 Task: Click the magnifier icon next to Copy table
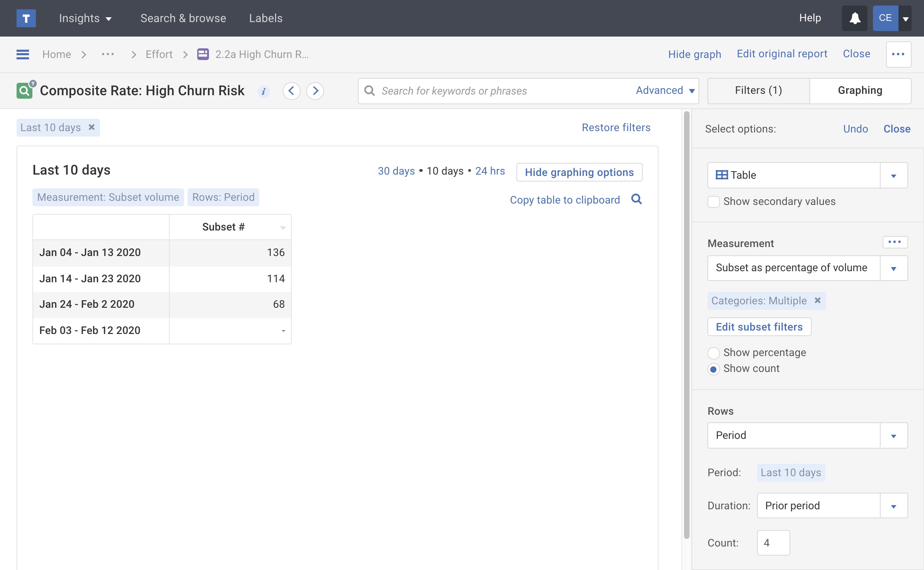tap(636, 199)
